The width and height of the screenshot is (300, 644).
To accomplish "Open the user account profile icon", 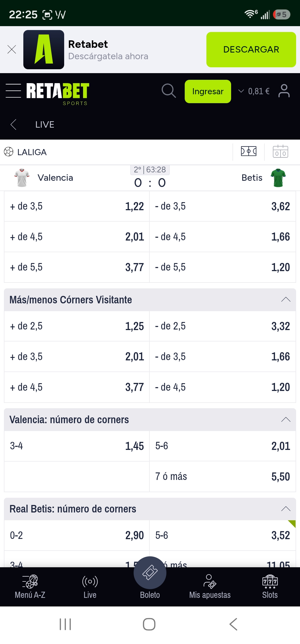I will tap(284, 91).
